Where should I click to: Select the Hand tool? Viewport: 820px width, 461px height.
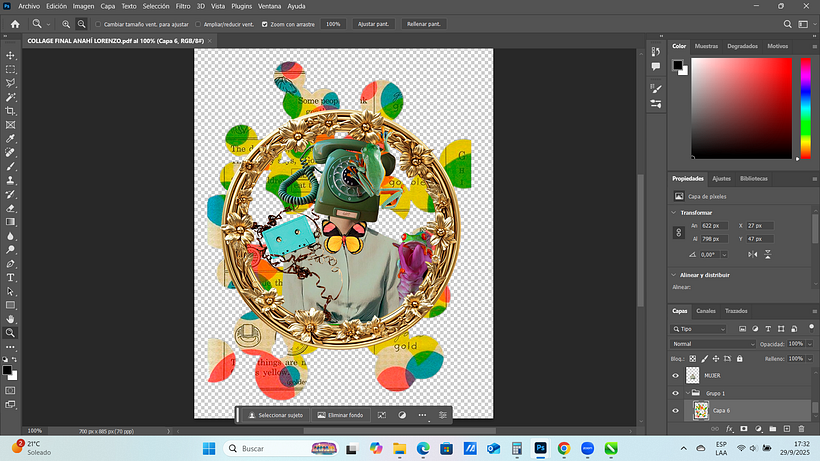pos(11,319)
